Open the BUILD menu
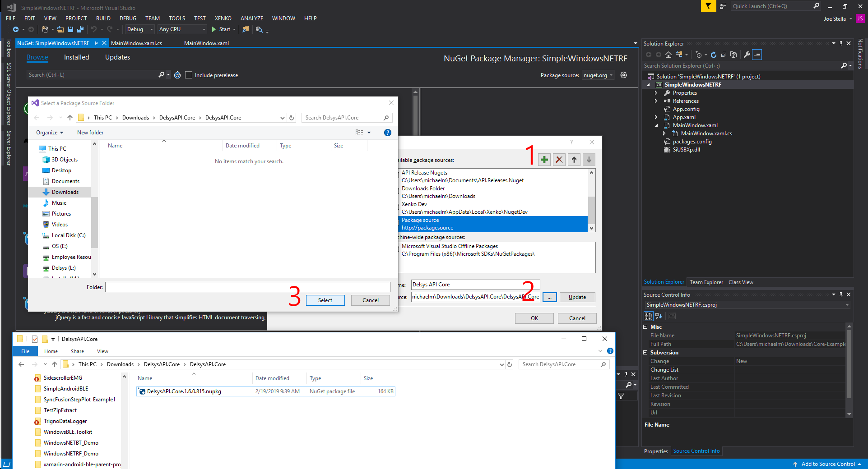 pyautogui.click(x=103, y=18)
